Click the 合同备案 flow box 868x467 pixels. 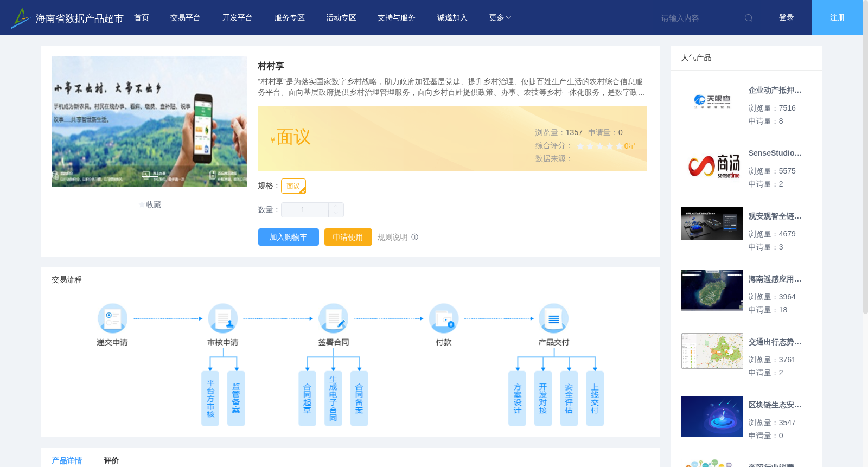359,398
